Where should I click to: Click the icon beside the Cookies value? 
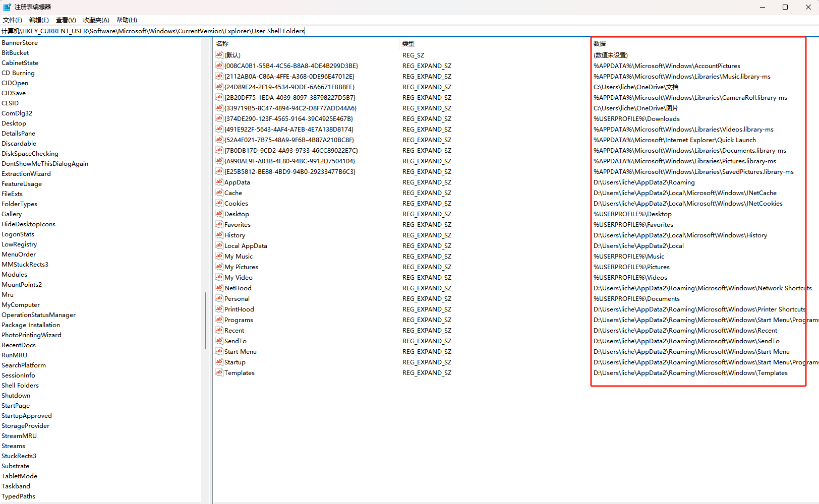218,203
